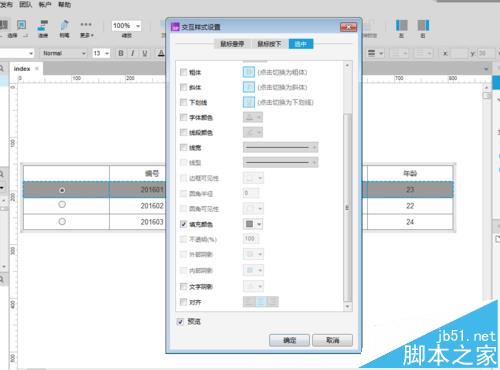The width and height of the screenshot is (500, 370).
Task: Open the More tools ellipsis menu
Action: (86, 25)
